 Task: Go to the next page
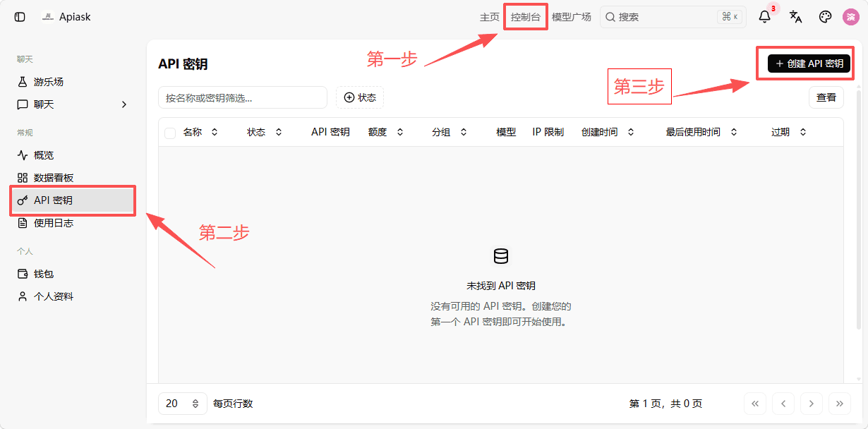pyautogui.click(x=812, y=404)
